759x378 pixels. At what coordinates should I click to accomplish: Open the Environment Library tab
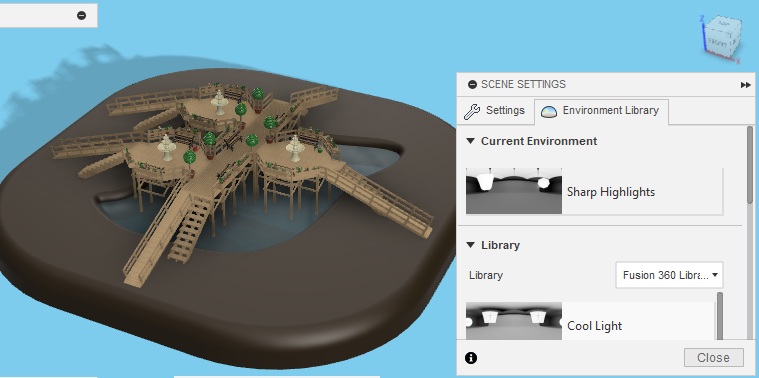tap(601, 111)
